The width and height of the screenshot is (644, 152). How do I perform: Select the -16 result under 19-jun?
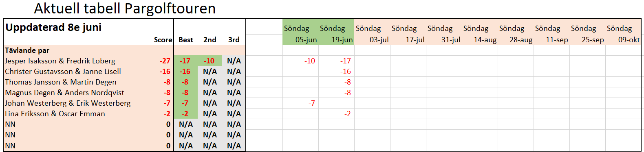(x=346, y=72)
